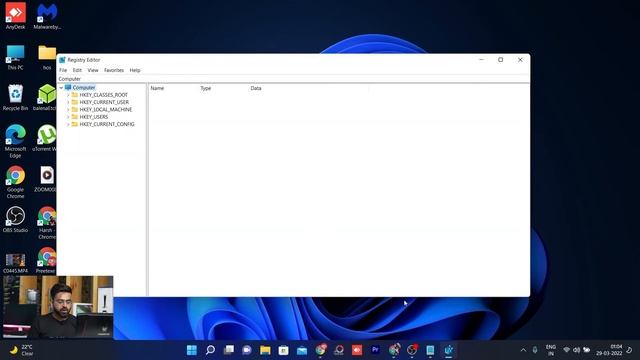640x360 pixels.
Task: Expand HKEY_CURRENT_CONFIG key
Action: (x=68, y=124)
